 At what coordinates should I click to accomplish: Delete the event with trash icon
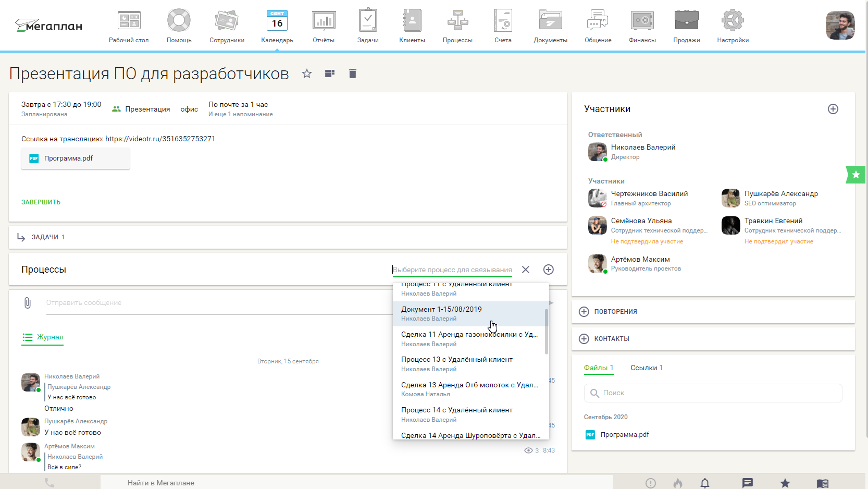pos(353,74)
